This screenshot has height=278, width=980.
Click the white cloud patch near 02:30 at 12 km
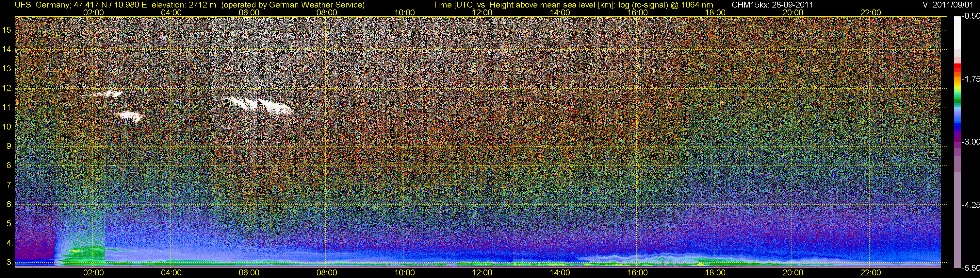[104, 94]
